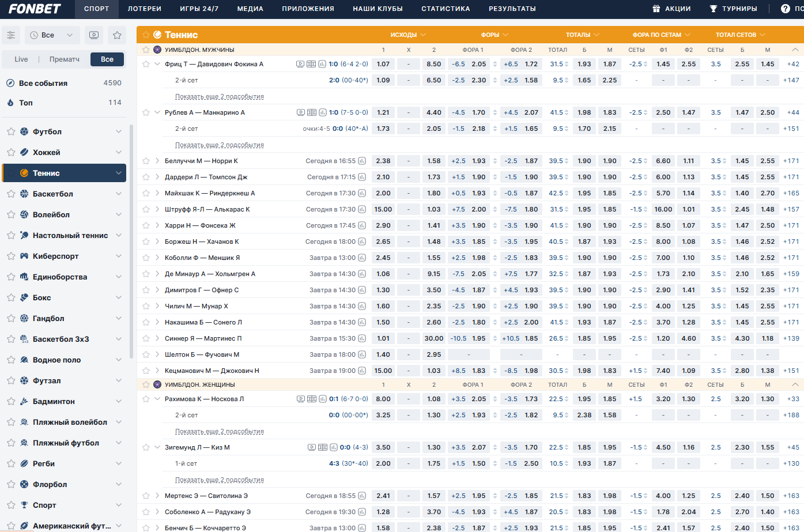Favorite Уимблдон. Женщины tournament star
Image resolution: width=804 pixels, height=532 pixels.
[x=146, y=384]
